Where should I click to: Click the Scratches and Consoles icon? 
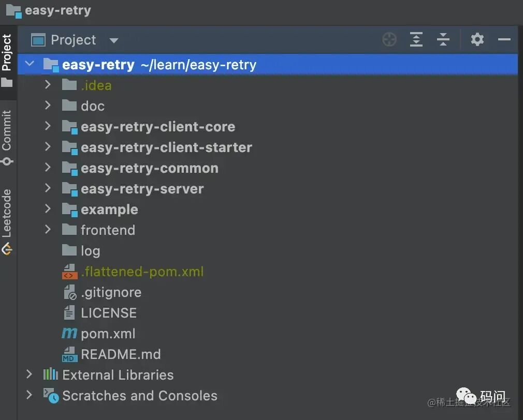click(51, 395)
